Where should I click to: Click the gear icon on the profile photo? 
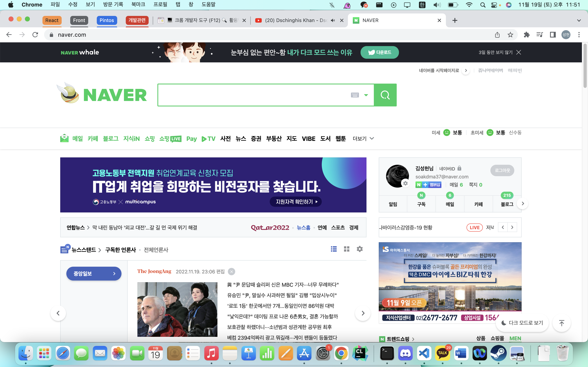click(x=405, y=183)
